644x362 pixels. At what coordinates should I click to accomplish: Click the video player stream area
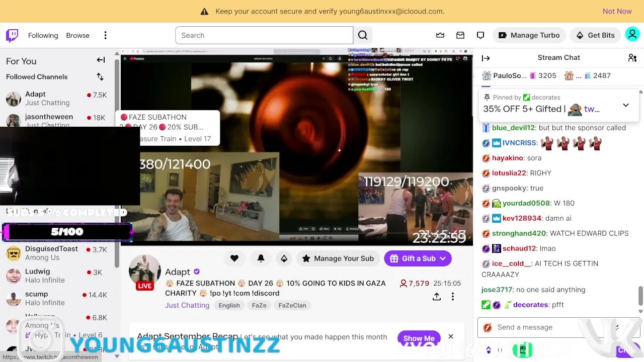pyautogui.click(x=296, y=146)
